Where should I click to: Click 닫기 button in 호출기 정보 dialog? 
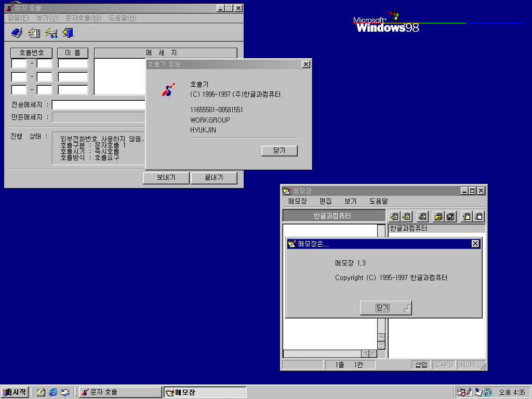279,151
